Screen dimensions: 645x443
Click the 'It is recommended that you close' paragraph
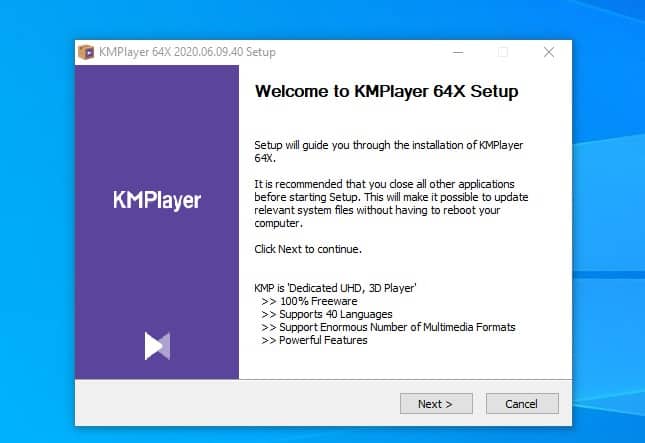391,204
